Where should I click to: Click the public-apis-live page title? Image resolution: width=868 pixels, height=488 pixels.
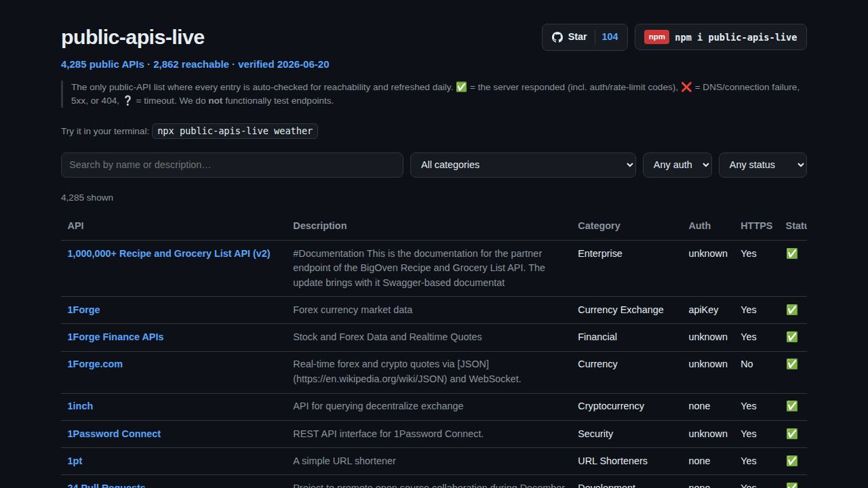pos(133,37)
